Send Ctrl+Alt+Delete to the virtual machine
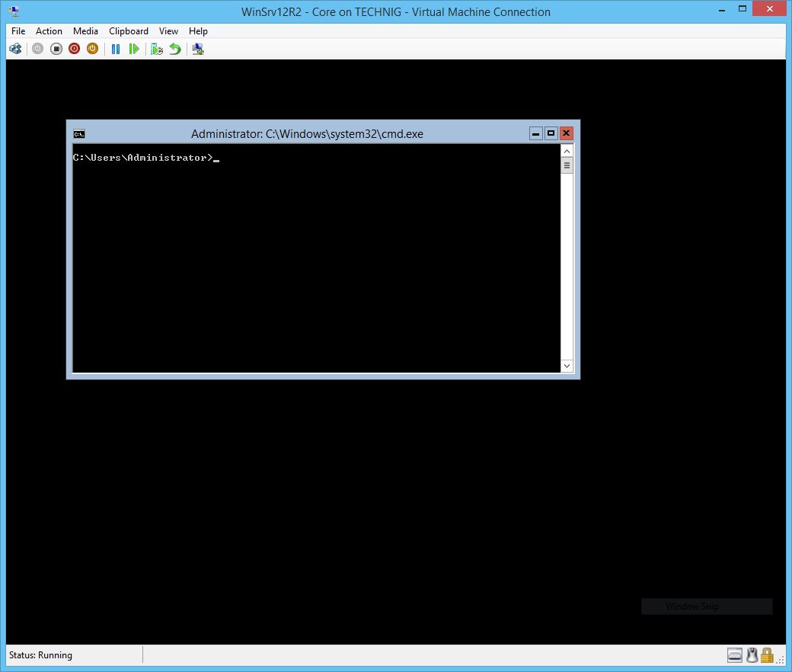 coord(15,48)
